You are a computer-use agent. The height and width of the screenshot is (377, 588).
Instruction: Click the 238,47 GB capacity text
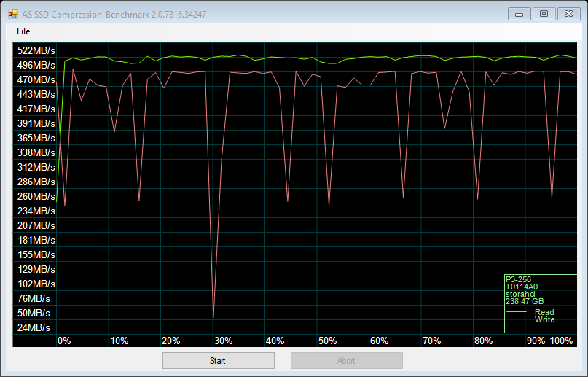point(524,301)
